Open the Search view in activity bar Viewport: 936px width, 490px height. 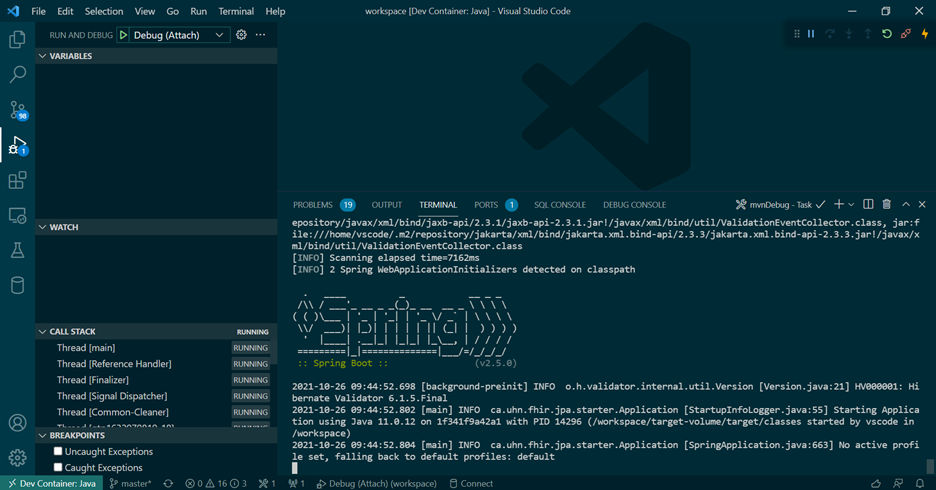click(17, 75)
